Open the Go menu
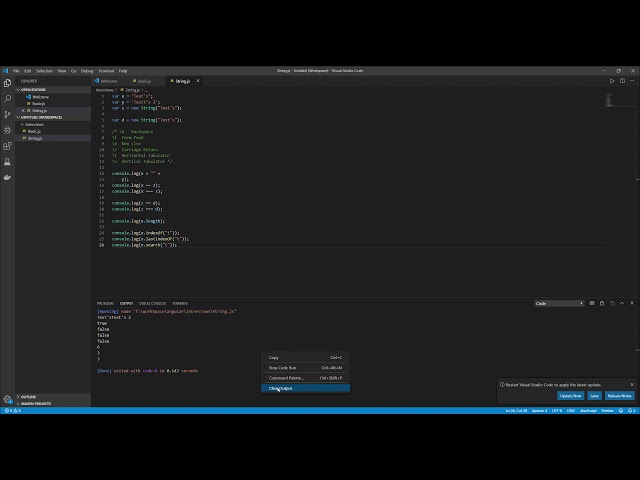This screenshot has height=480, width=640. 73,71
